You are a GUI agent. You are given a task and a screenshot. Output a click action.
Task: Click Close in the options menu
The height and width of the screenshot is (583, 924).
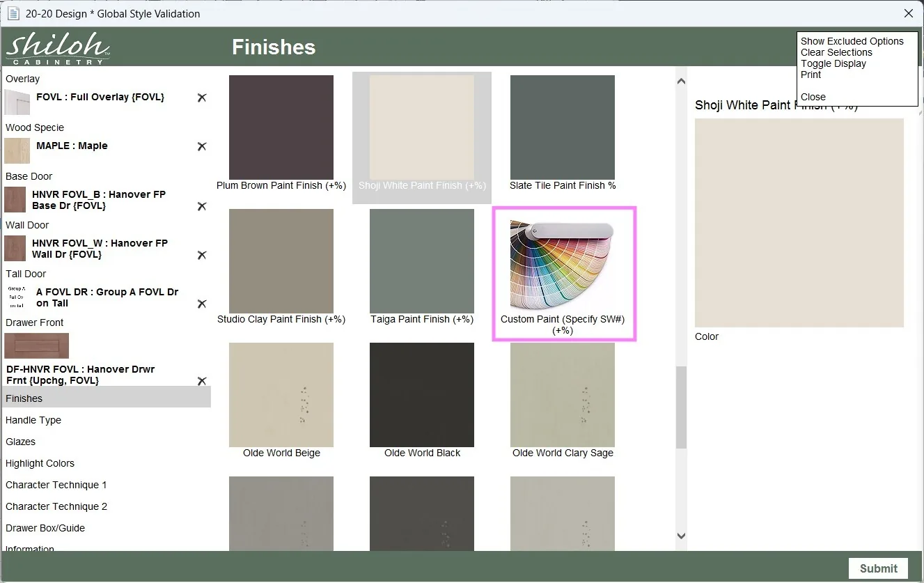pos(813,97)
